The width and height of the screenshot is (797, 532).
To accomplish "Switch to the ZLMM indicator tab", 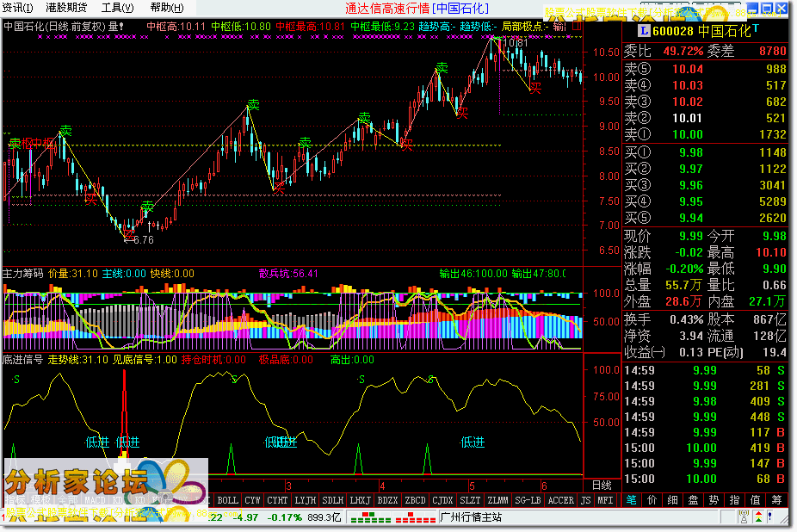I will (x=497, y=500).
